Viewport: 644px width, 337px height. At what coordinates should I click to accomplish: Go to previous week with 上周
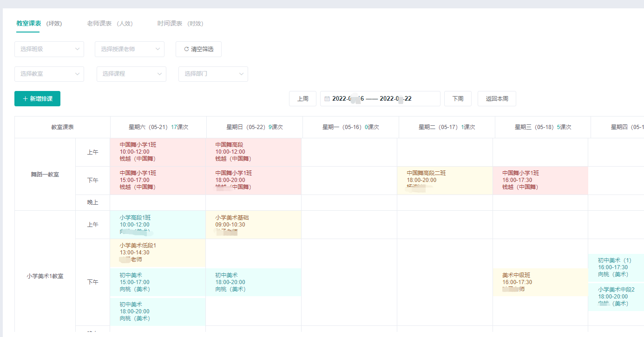[x=302, y=99]
